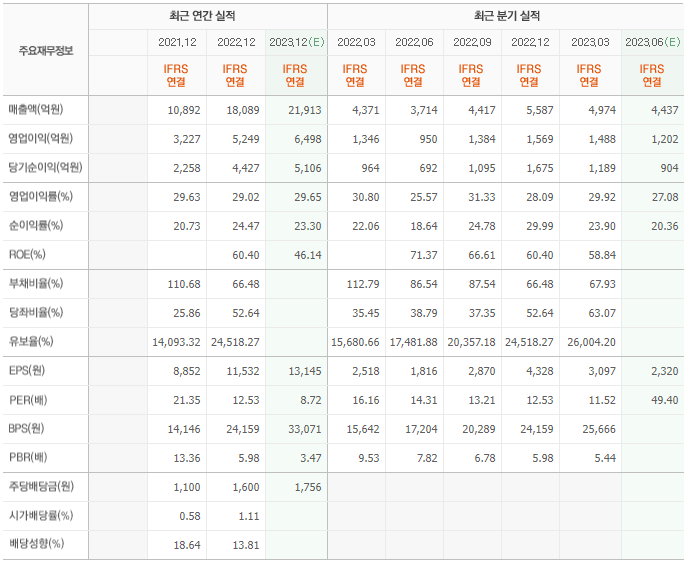
Task: Click the 매출액(억원) row label
Action: click(x=36, y=109)
